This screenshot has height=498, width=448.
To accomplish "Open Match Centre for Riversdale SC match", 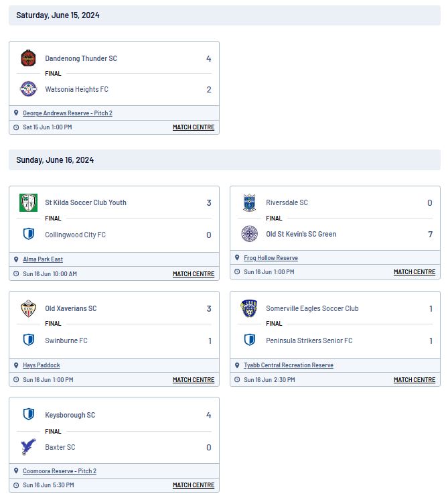I will tap(415, 272).
